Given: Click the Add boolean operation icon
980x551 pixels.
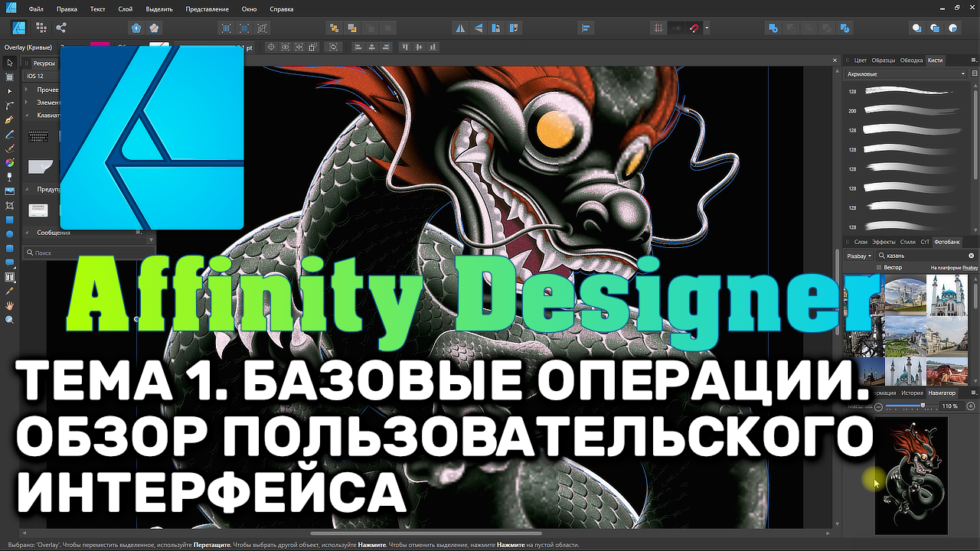Looking at the screenshot, I should (x=773, y=28).
